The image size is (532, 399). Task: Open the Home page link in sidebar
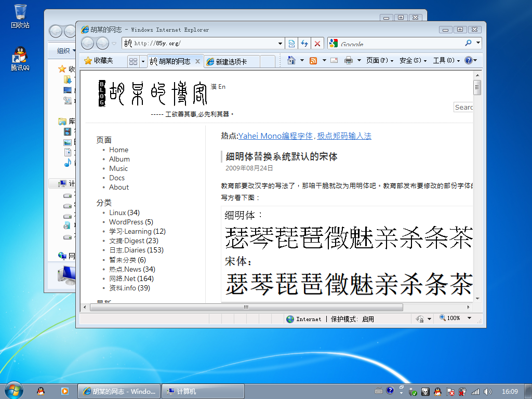click(x=118, y=150)
